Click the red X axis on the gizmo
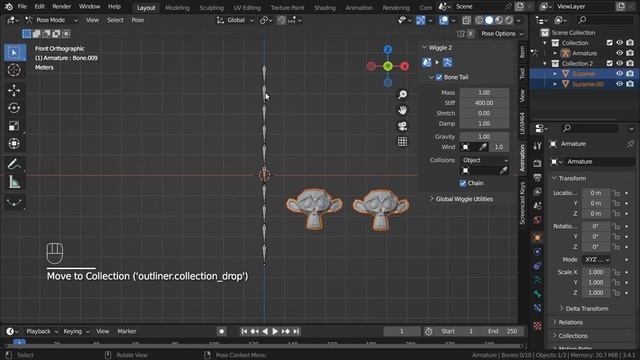 click(404, 66)
